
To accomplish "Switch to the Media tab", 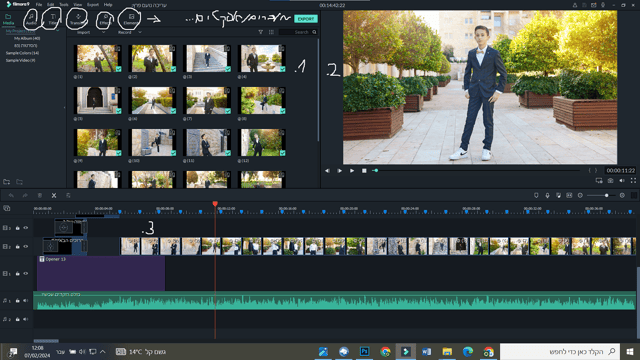I will [8, 19].
